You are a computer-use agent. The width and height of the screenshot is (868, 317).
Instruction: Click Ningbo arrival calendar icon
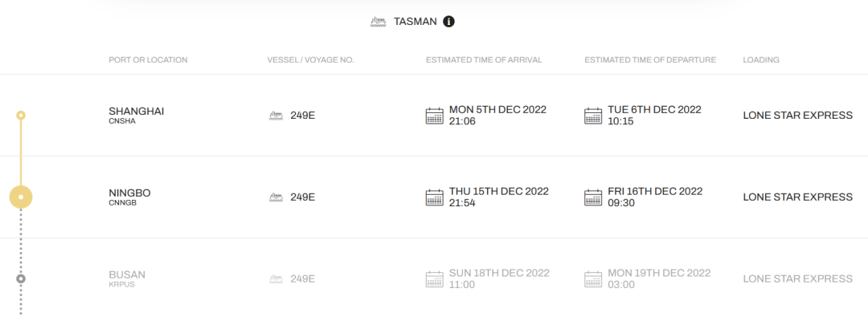pyautogui.click(x=434, y=197)
